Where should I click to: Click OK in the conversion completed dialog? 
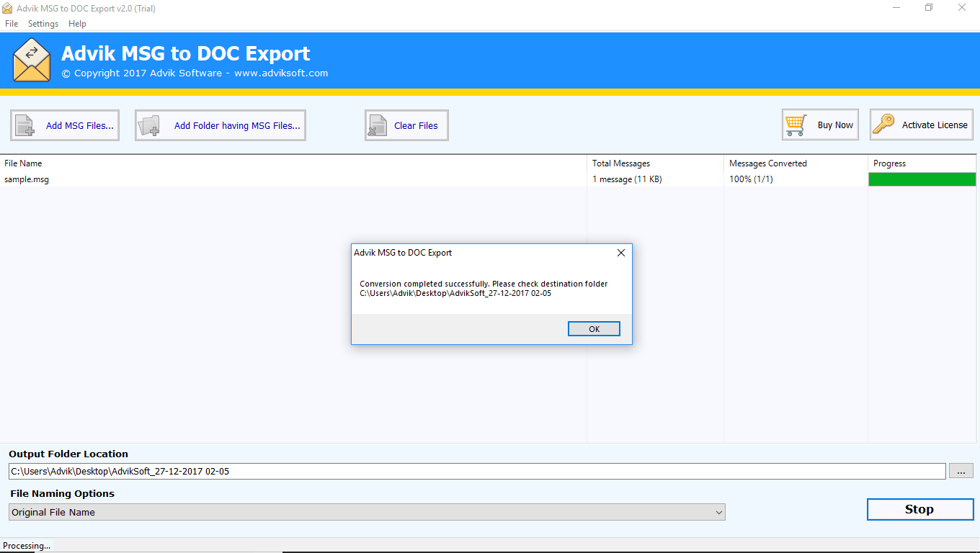594,329
